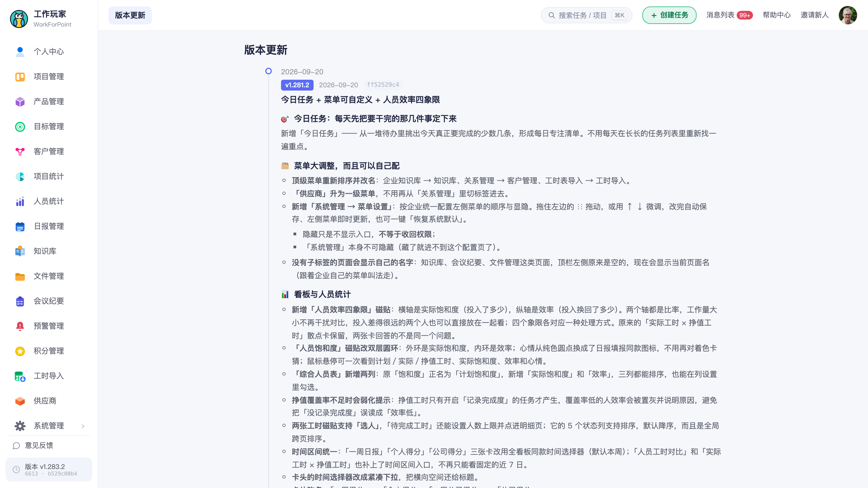Click the 项目管理 orange board icon

20,76
